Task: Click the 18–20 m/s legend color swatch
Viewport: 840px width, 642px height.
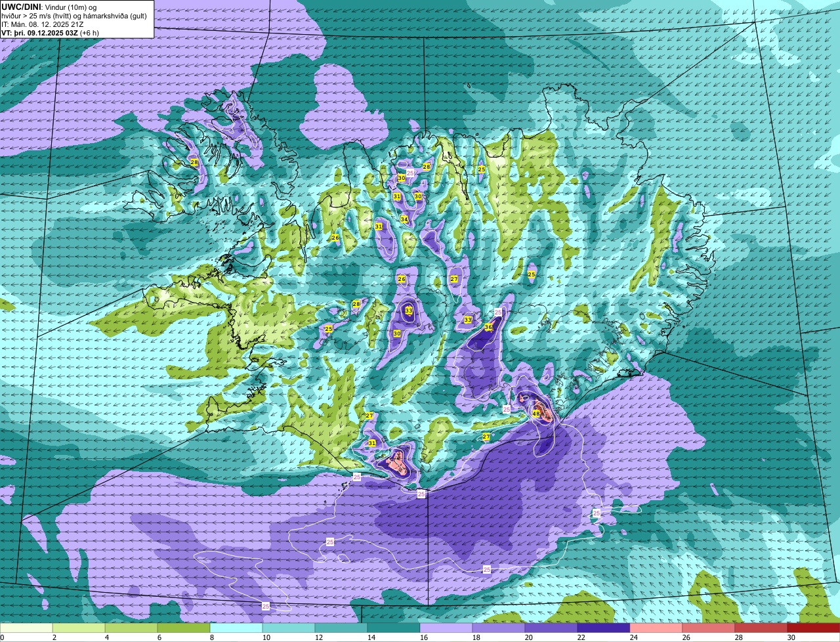Action: click(499, 628)
